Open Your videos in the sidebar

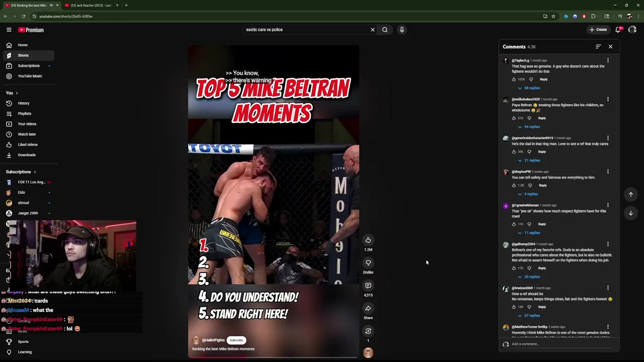click(x=28, y=124)
